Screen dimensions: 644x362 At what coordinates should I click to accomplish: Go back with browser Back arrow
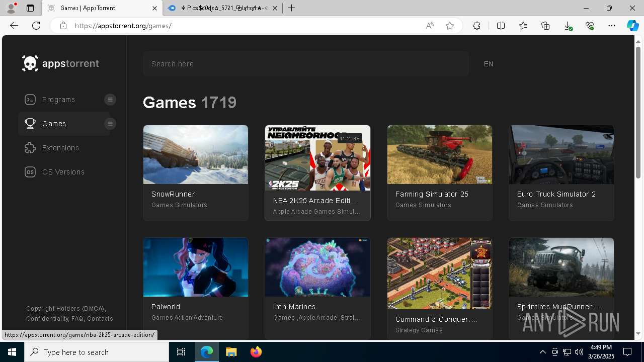point(14,26)
